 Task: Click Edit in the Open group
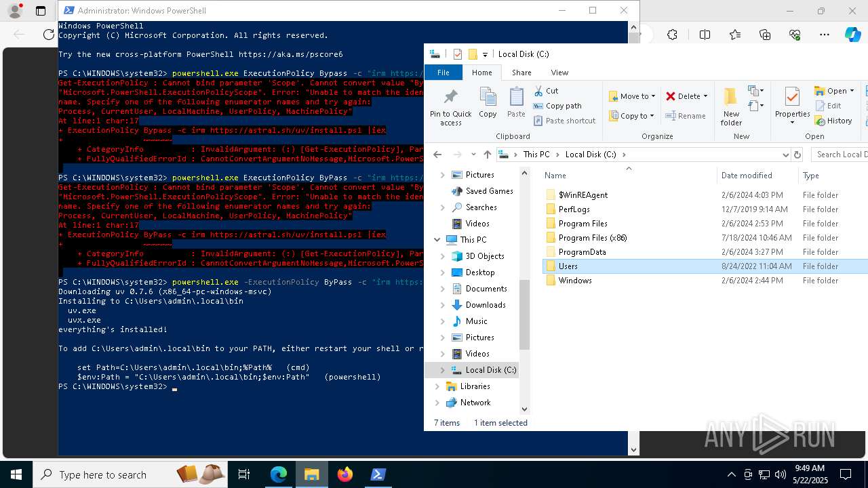point(828,106)
